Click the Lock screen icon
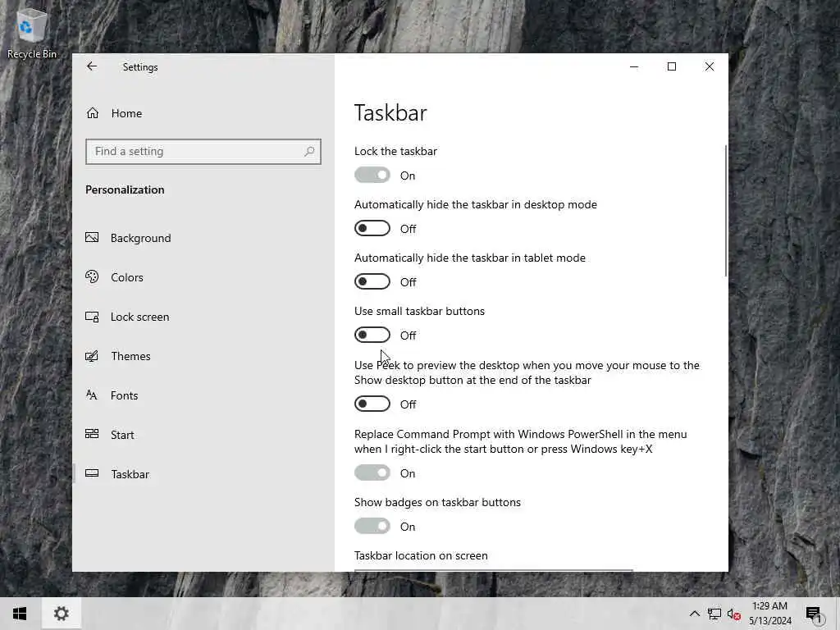The image size is (840, 630). point(92,317)
